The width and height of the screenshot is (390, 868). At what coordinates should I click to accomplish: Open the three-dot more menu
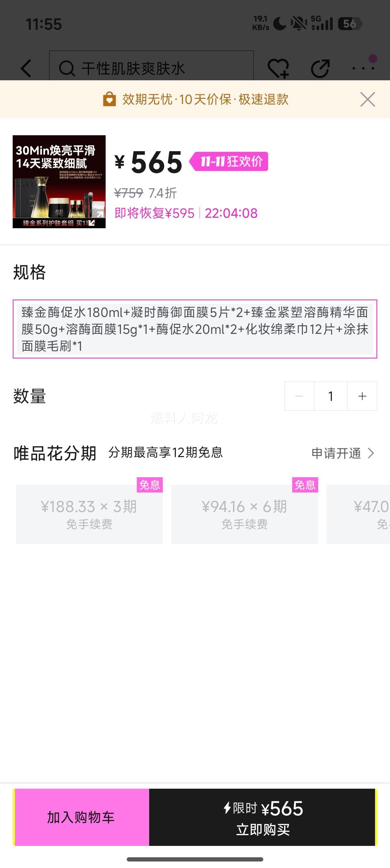click(x=363, y=68)
